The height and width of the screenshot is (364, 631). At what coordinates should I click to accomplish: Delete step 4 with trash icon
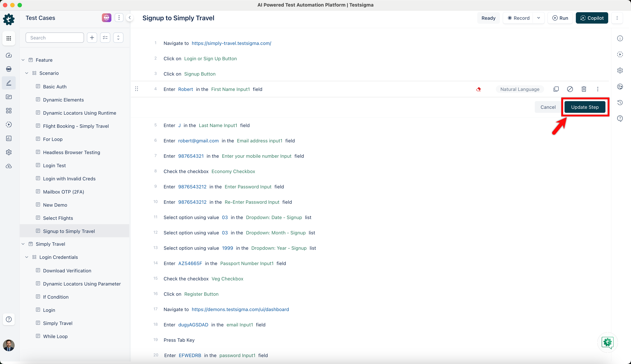pos(584,89)
